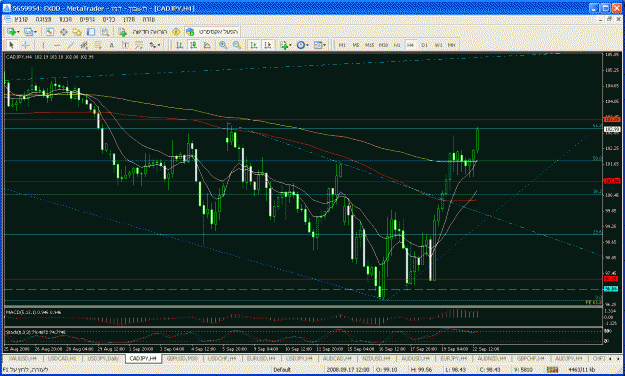Open the Profiles tool
The image size is (625, 376).
pyautogui.click(x=28, y=32)
